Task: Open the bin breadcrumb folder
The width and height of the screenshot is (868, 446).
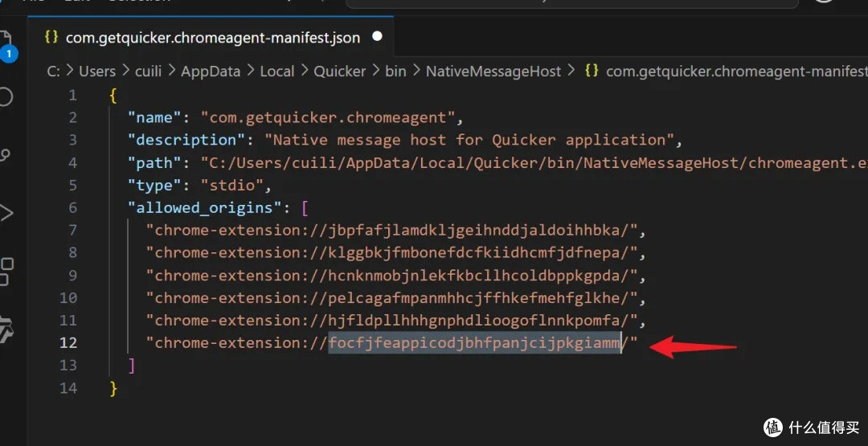Action: coord(395,72)
